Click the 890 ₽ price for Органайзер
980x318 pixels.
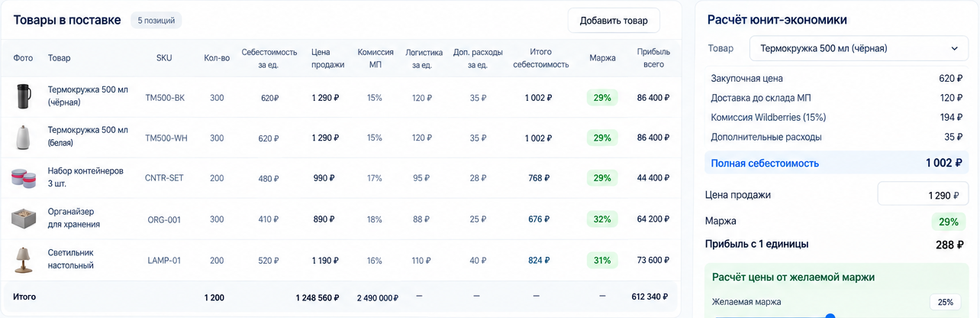[x=324, y=219]
